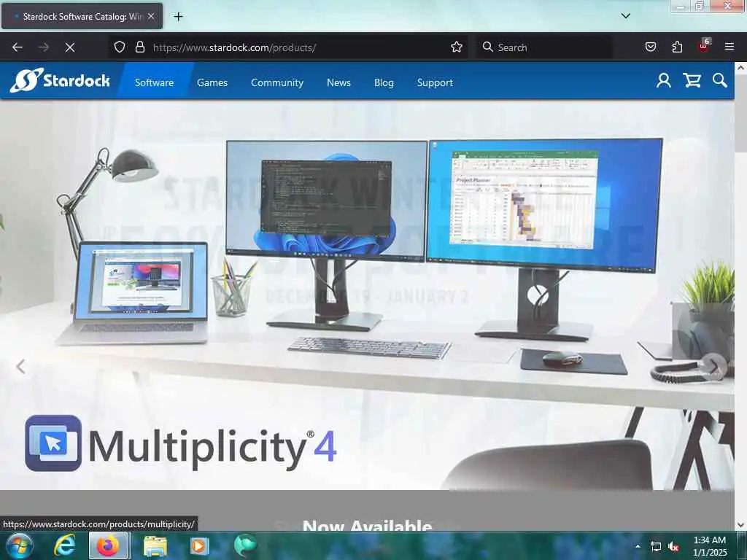Launch Internet Explorer from taskbar
The image size is (747, 560).
(64, 545)
